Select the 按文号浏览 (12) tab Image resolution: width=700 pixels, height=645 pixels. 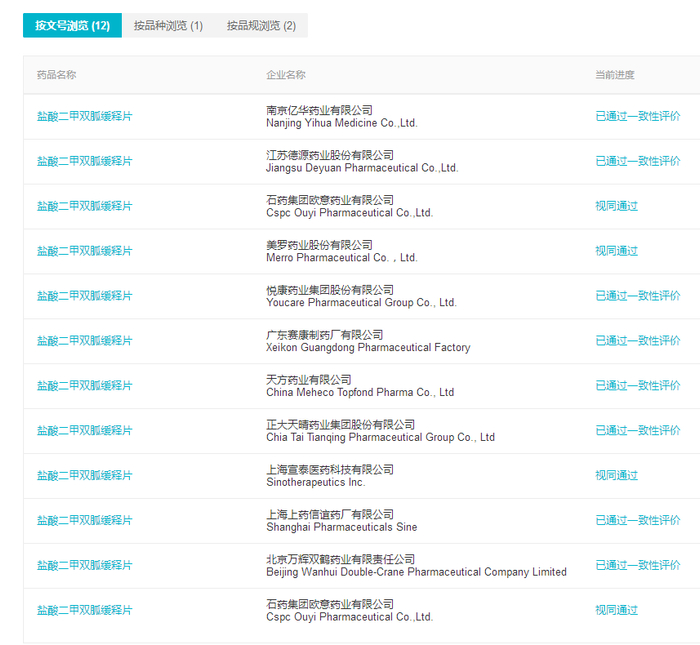(72, 25)
